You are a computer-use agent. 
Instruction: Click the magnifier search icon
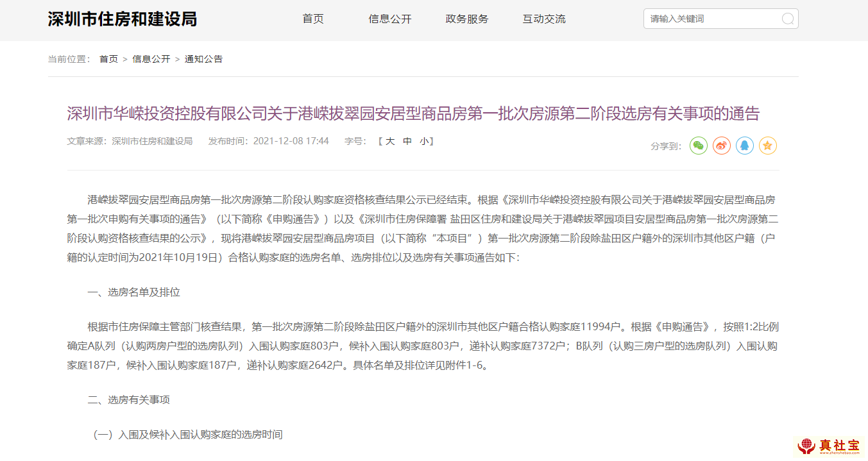(x=787, y=19)
